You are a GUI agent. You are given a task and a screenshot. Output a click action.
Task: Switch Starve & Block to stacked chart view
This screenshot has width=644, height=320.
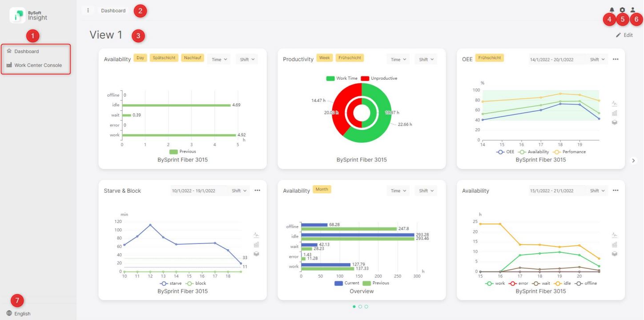click(x=257, y=253)
